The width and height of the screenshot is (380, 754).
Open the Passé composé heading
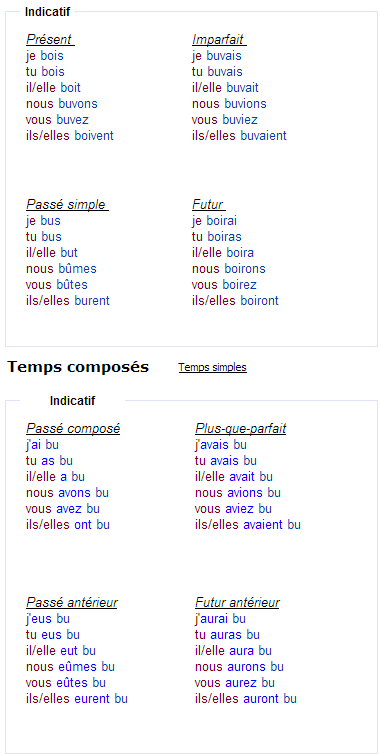point(73,428)
